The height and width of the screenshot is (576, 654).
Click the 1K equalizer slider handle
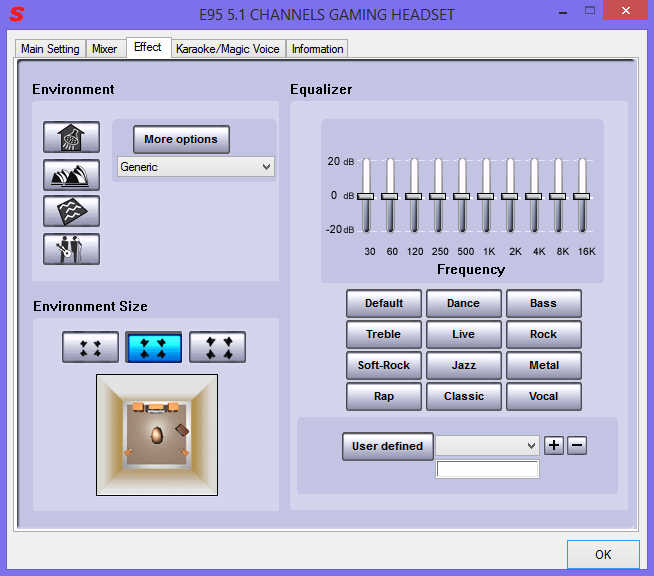pos(486,196)
